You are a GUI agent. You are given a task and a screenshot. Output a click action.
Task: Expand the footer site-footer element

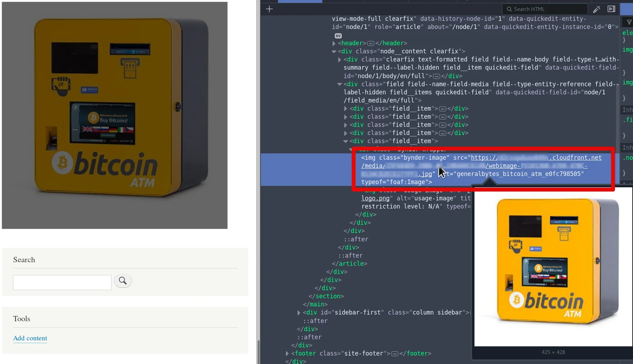pyautogui.click(x=287, y=354)
